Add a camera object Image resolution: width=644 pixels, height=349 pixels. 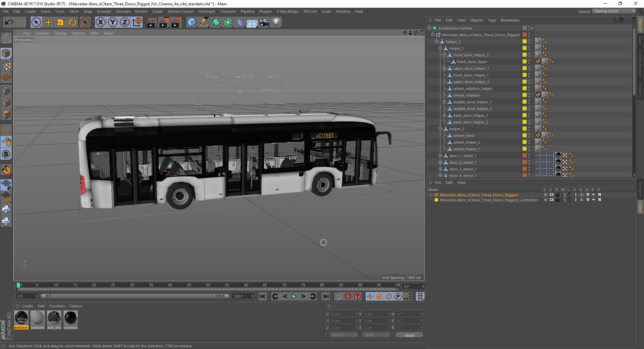point(264,22)
